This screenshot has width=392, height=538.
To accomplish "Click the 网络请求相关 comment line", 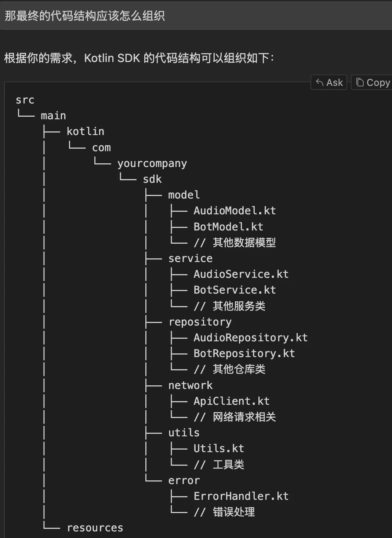I will pos(244,417).
